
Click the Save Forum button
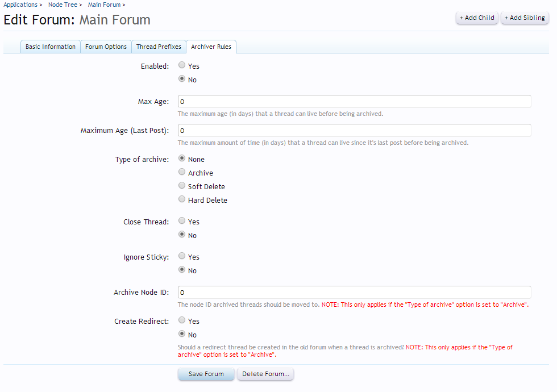206,374
